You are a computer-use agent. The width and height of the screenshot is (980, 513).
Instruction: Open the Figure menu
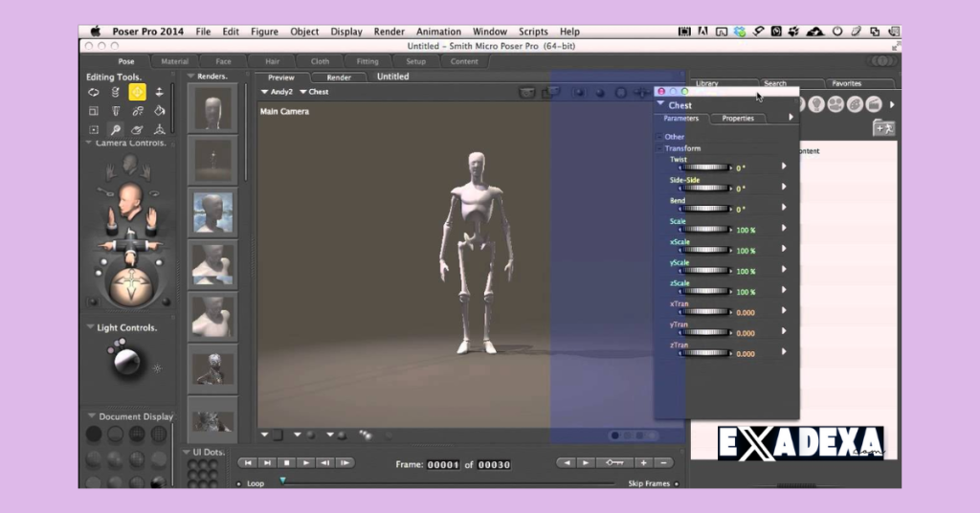(x=264, y=32)
